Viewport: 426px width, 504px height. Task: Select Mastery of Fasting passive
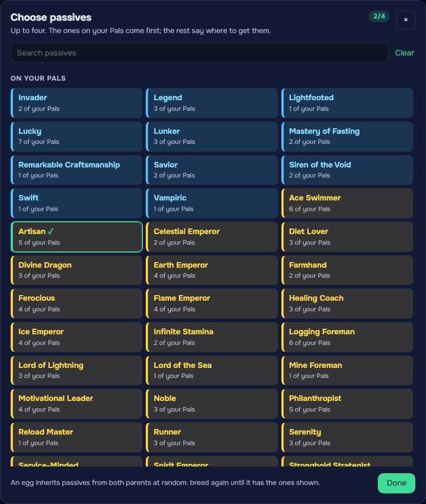coord(347,136)
